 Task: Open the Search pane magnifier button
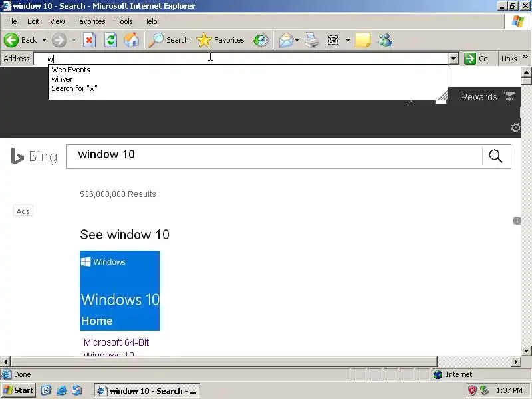169,40
